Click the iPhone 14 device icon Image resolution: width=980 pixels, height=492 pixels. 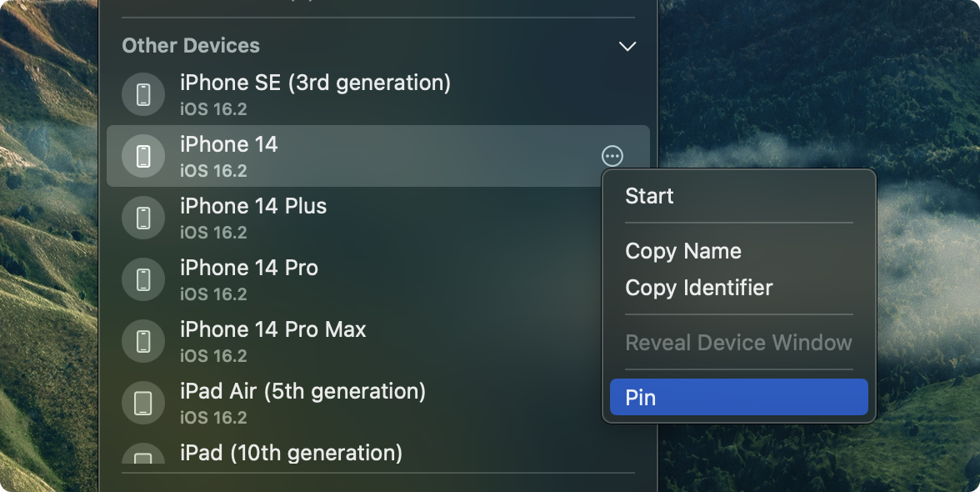pyautogui.click(x=143, y=155)
